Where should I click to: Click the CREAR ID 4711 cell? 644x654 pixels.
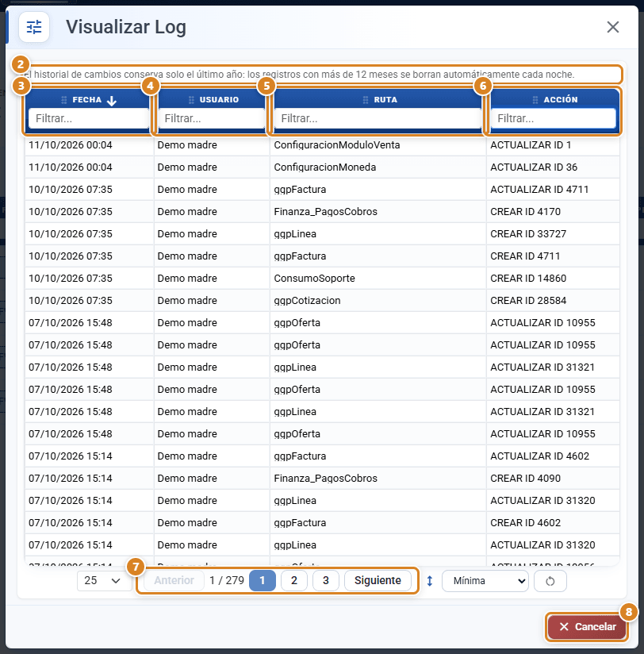(x=553, y=256)
